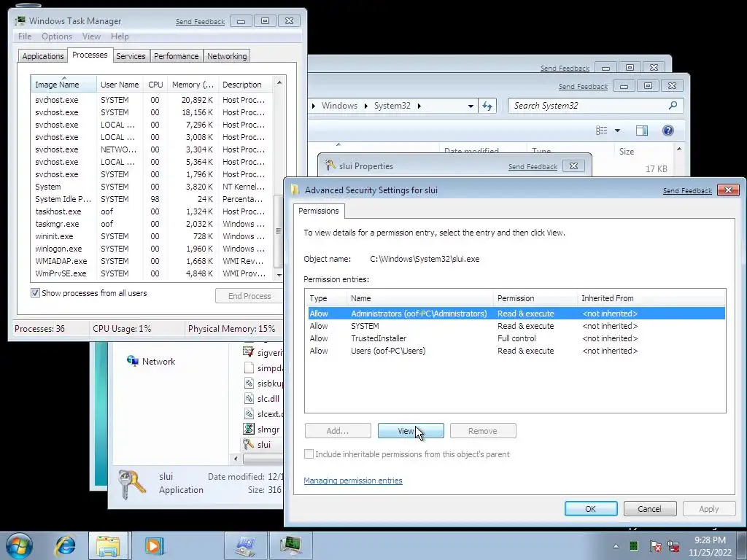Select the Administrators permission entry

[516, 314]
